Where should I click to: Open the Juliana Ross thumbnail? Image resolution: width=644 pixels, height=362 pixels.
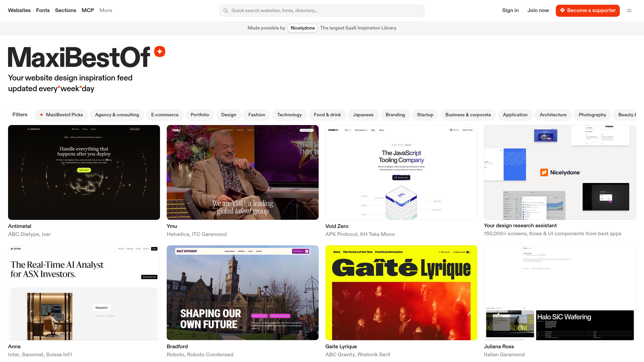pos(560,293)
